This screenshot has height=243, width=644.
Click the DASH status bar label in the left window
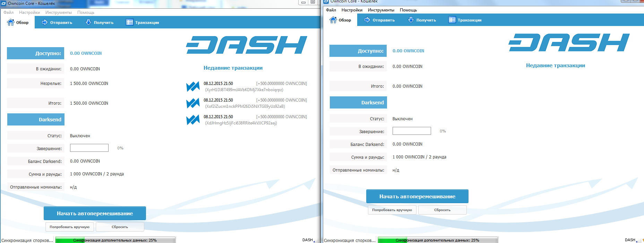(x=308, y=240)
